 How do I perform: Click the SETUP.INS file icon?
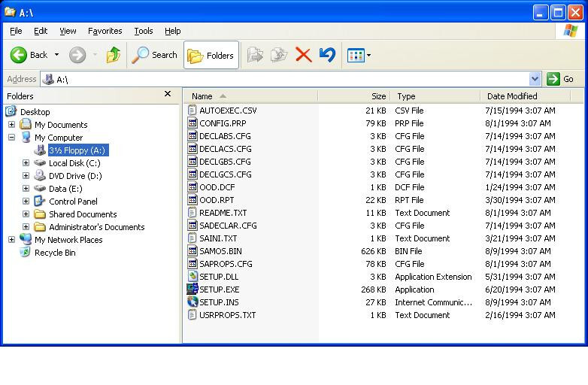[x=192, y=302]
